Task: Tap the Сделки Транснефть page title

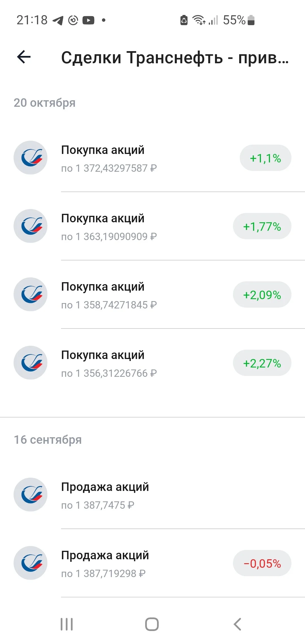Action: point(175,58)
